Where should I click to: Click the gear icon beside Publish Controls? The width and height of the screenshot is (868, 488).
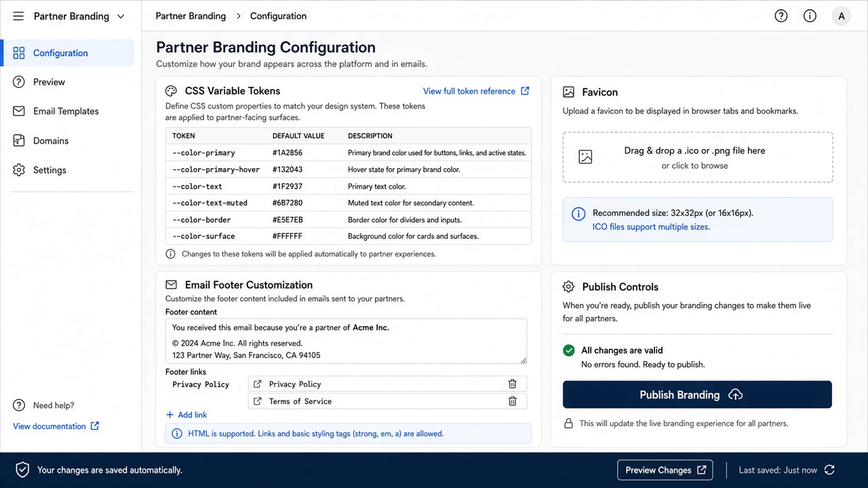coord(568,287)
